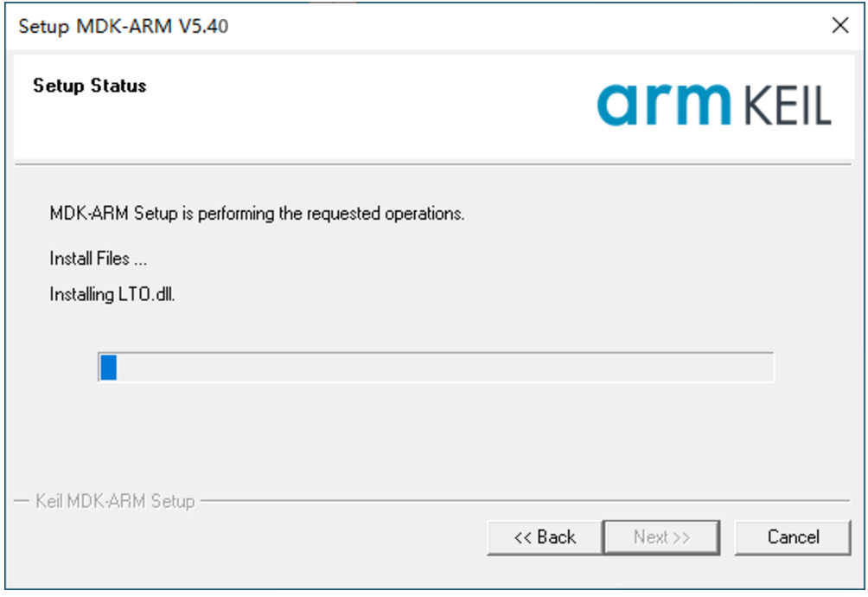The width and height of the screenshot is (868, 597).
Task: Click the Installing LTO.dll. status text
Action: 112,294
